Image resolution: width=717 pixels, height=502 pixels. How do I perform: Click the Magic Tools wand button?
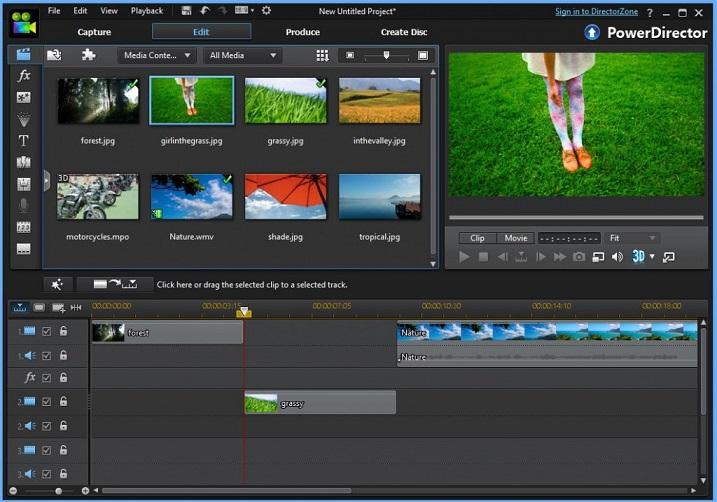pos(57,285)
